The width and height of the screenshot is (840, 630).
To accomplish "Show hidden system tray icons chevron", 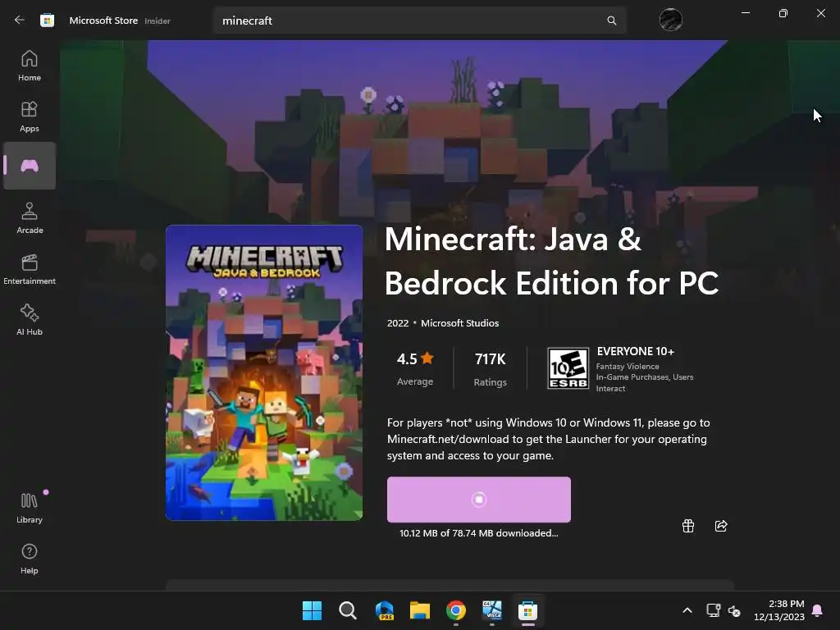I will [687, 610].
